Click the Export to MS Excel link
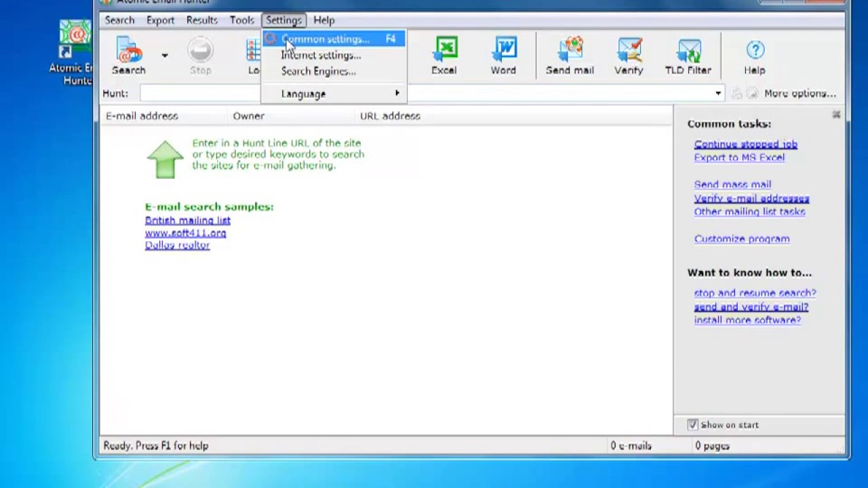The width and height of the screenshot is (868, 488). point(739,157)
